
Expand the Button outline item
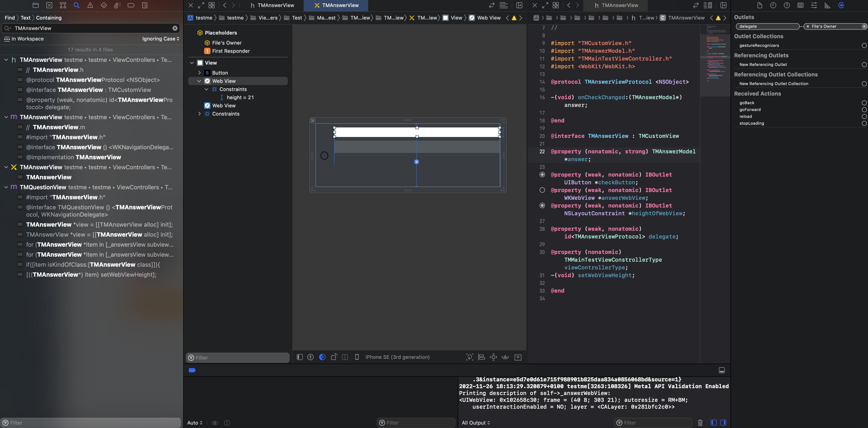[x=199, y=73]
